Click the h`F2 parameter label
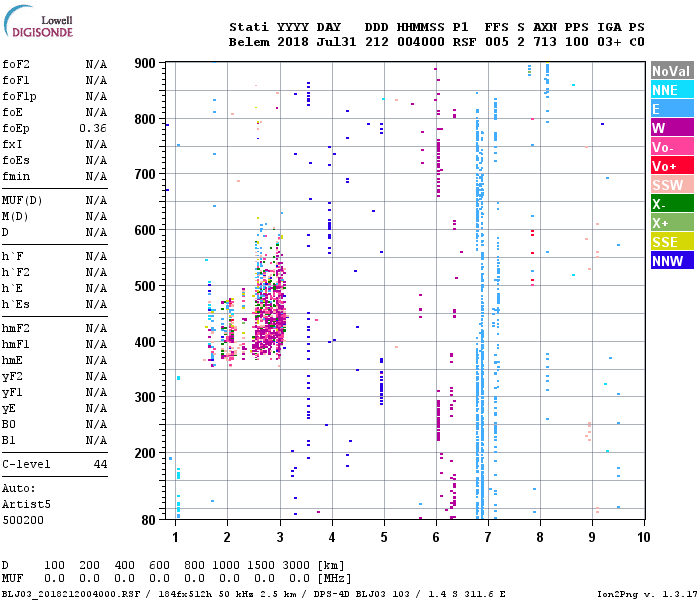This screenshot has height=600, width=700. coord(16,272)
